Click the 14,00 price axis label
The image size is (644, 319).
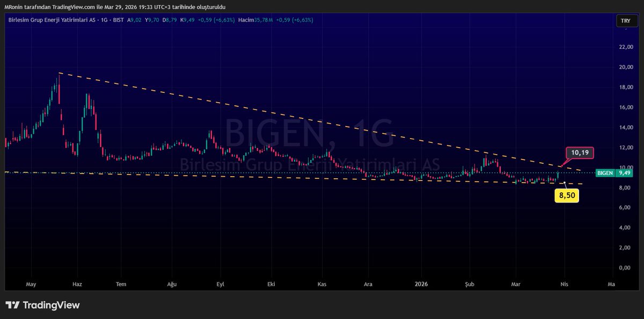pos(626,127)
